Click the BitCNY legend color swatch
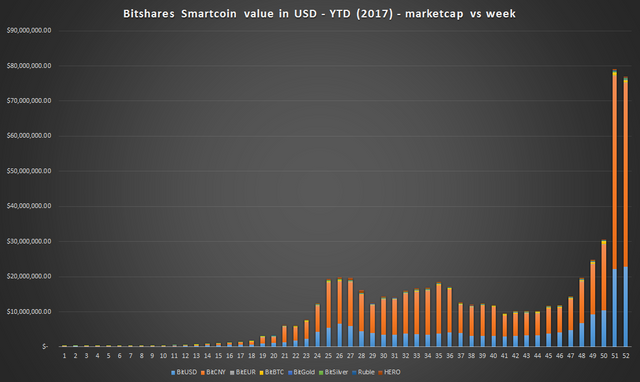Image resolution: width=640 pixels, height=382 pixels. [203, 373]
